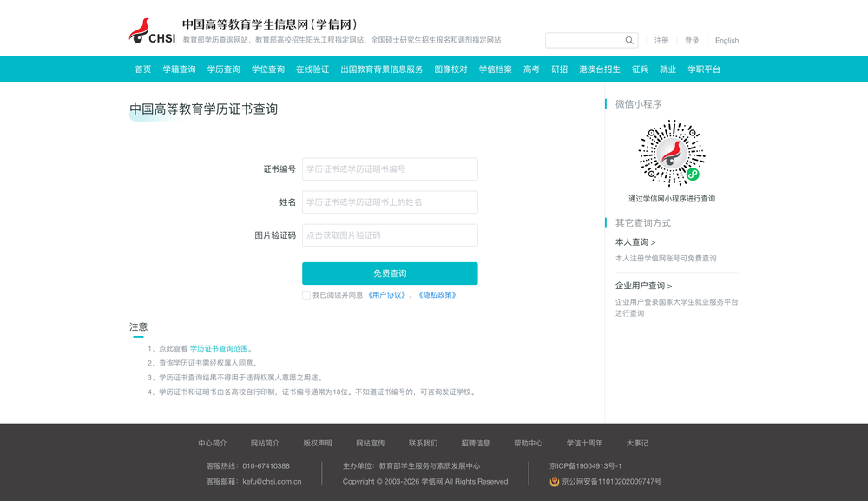
Task: Open 学信档案 in the navigation bar
Action: pyautogui.click(x=496, y=69)
